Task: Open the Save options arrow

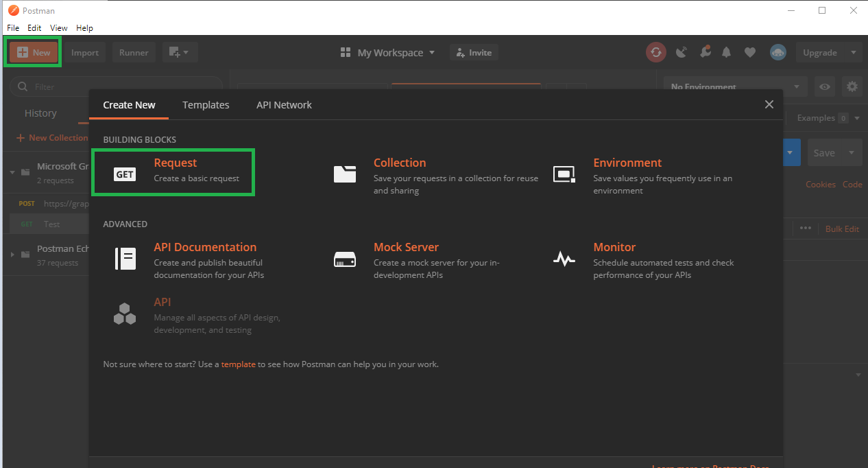Action: [852, 153]
